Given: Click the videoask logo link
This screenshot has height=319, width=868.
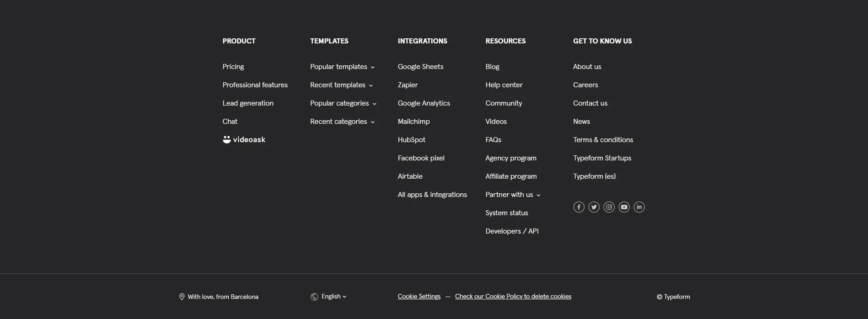Looking at the screenshot, I should 244,139.
